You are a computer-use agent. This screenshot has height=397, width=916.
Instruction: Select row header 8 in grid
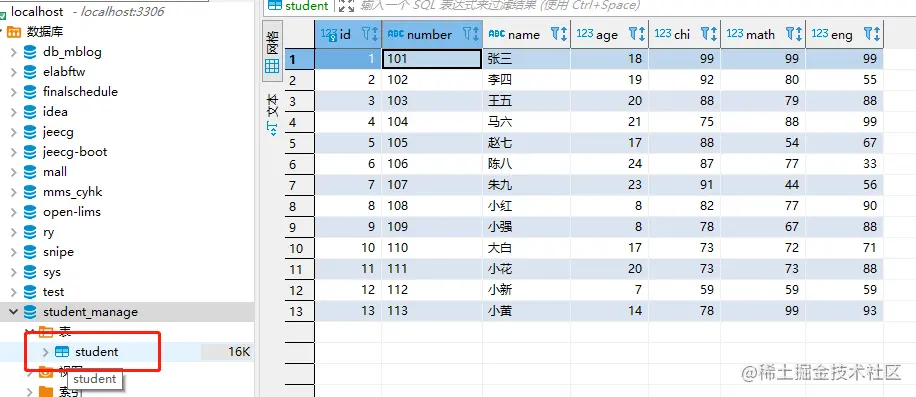point(300,206)
